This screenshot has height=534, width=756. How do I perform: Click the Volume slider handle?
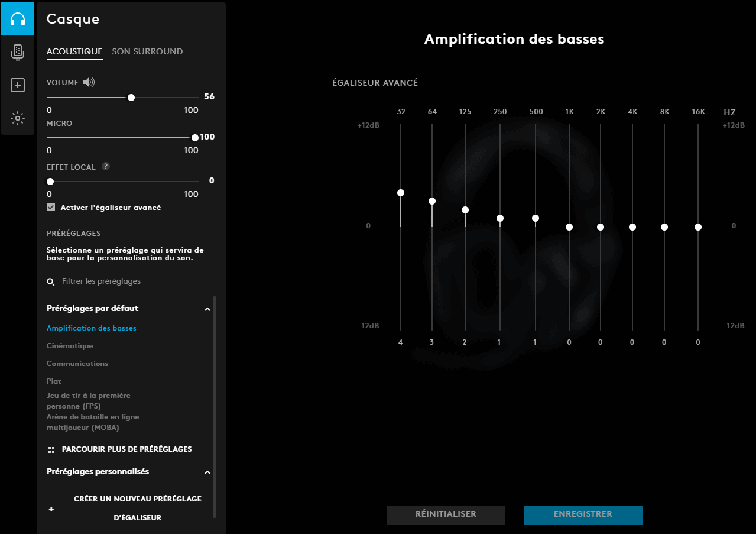point(131,98)
